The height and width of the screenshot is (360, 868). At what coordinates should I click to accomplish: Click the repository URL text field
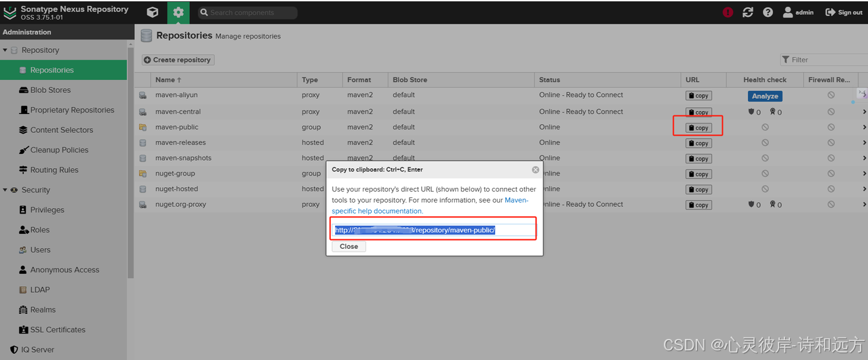[434, 230]
